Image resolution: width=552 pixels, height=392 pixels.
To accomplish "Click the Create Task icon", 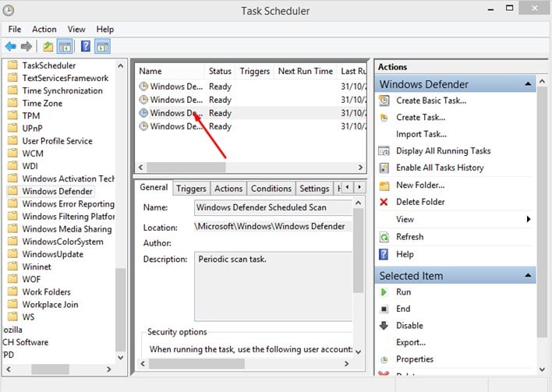I will tap(384, 118).
